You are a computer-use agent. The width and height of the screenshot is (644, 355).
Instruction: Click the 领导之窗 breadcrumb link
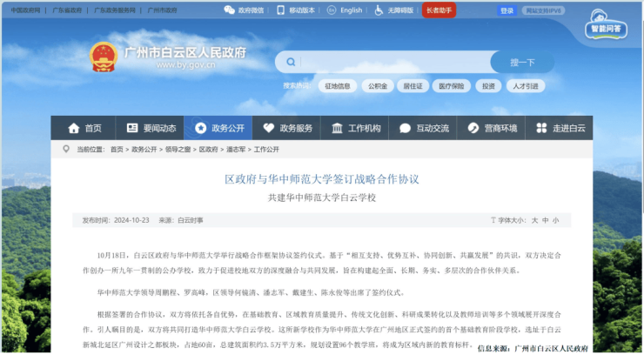178,150
